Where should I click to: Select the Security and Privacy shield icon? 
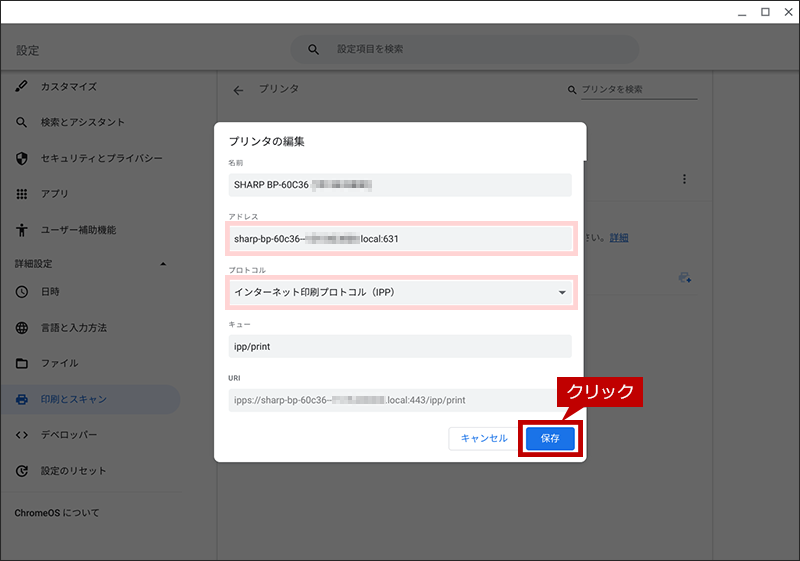click(x=21, y=159)
